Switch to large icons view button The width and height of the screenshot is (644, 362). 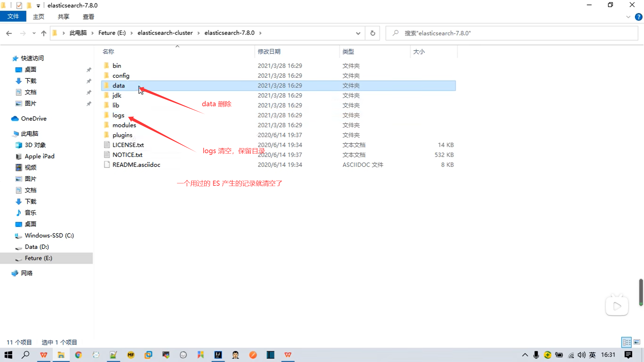tap(637, 342)
